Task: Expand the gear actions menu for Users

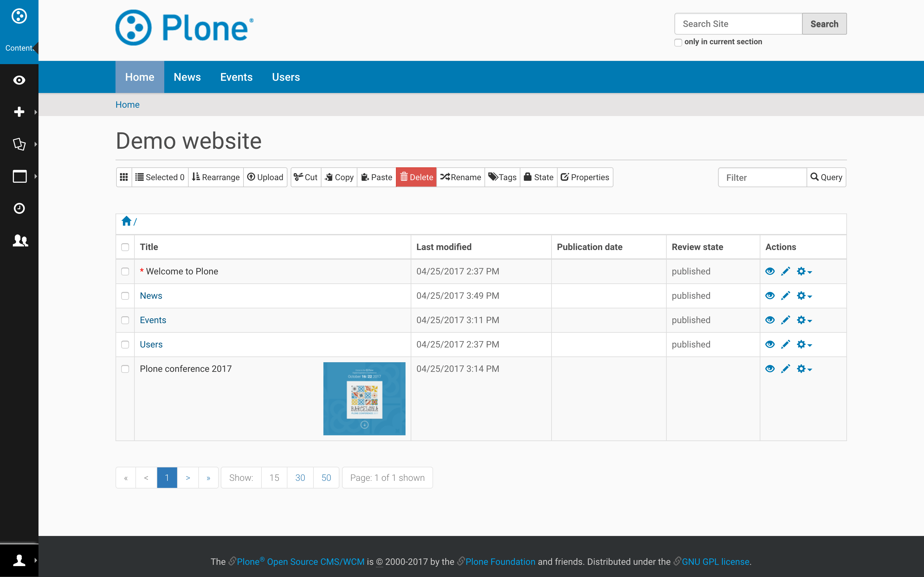Action: pos(804,345)
